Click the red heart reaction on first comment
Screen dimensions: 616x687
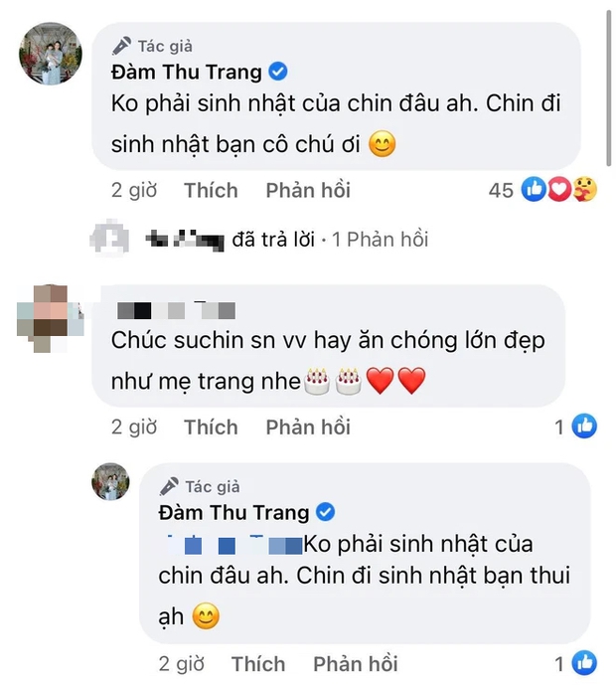559,190
